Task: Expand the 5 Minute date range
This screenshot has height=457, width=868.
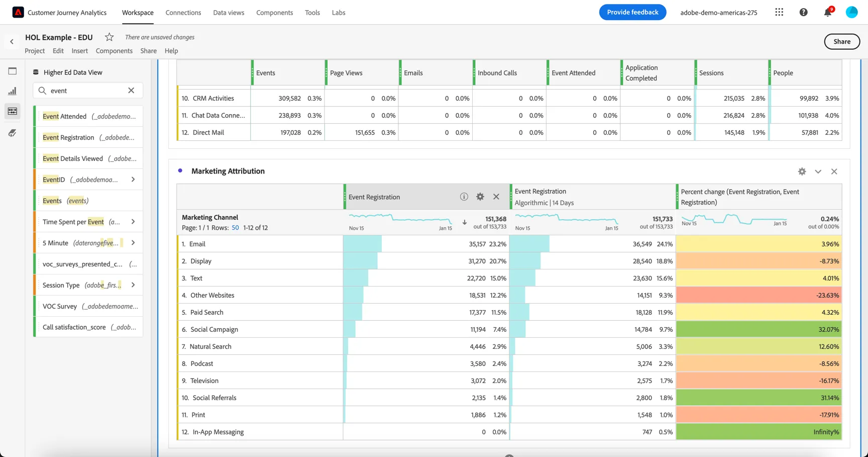Action: point(133,243)
